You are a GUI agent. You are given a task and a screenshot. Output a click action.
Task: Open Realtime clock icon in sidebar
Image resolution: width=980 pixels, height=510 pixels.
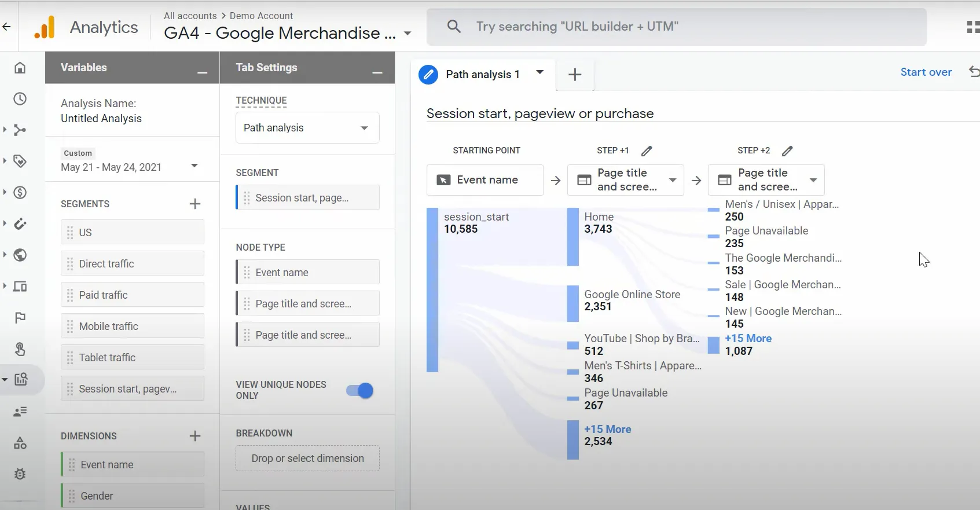[x=20, y=99]
